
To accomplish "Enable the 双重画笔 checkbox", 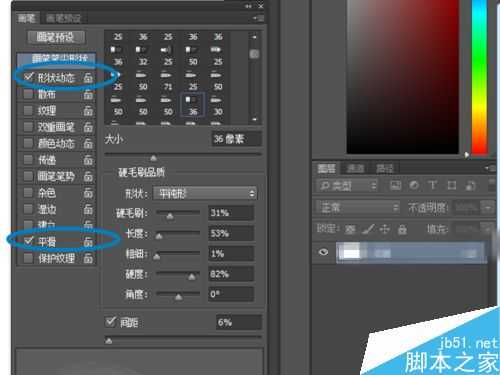I will point(29,127).
